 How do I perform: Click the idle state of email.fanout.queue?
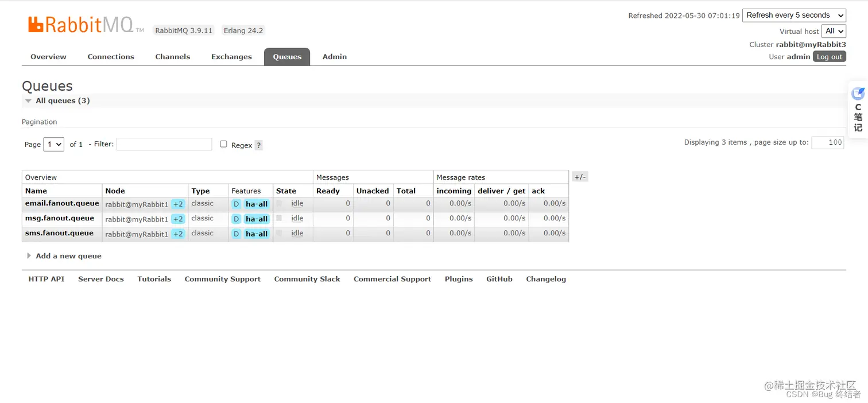297,203
